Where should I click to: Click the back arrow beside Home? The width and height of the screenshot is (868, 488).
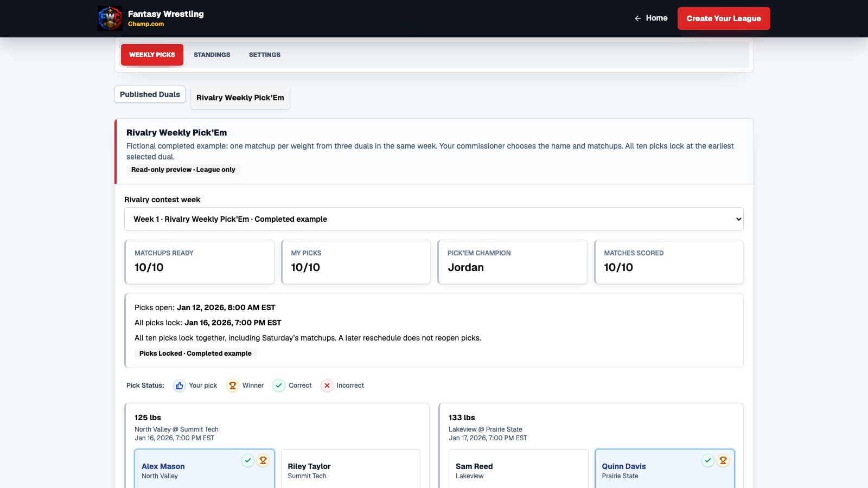click(638, 18)
